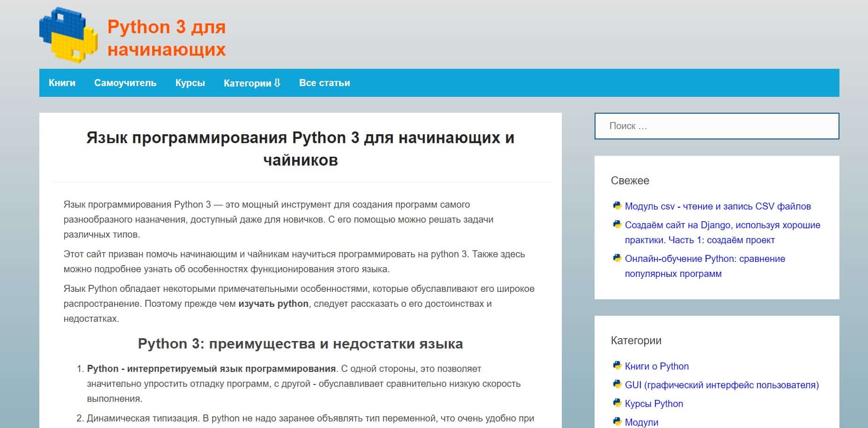Click the site title 'Python 3 для начинающих'
Viewport: 868px width, 428px height.
tap(167, 38)
